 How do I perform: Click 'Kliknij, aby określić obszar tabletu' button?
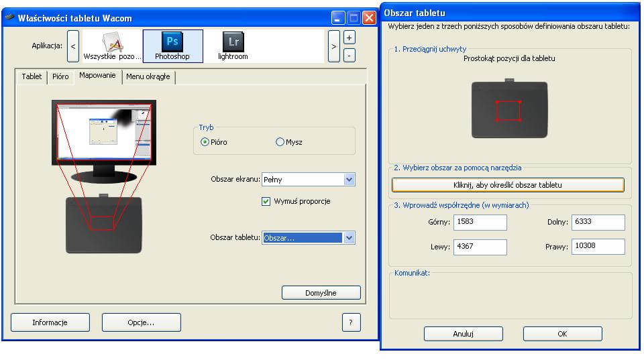[508, 185]
